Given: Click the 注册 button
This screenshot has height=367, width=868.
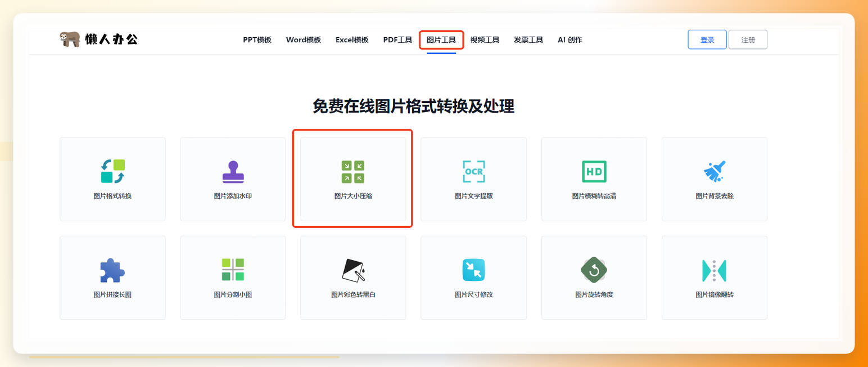Looking at the screenshot, I should coord(748,40).
